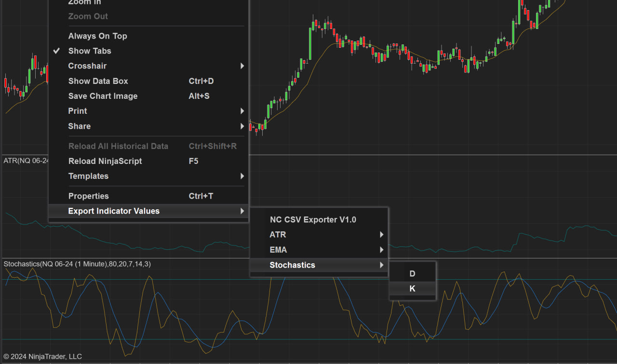Click Save Chart Image entry
This screenshot has height=364, width=617.
pos(103,96)
